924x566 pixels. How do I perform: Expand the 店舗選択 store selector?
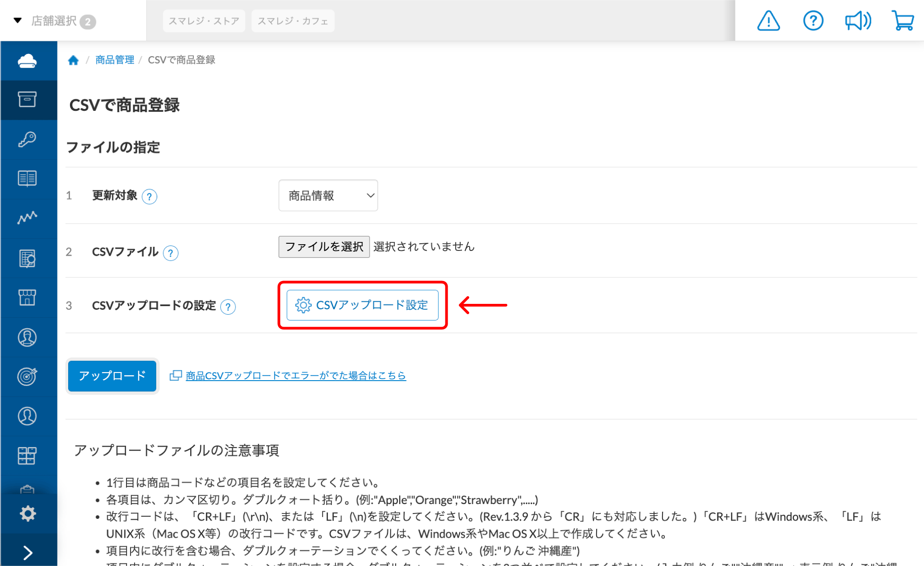55,21
